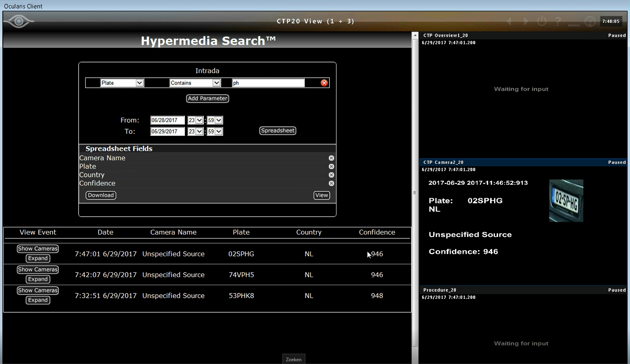Image resolution: width=630 pixels, height=364 pixels.
Task: Click the gauge/performance icon
Action: tap(590, 21)
